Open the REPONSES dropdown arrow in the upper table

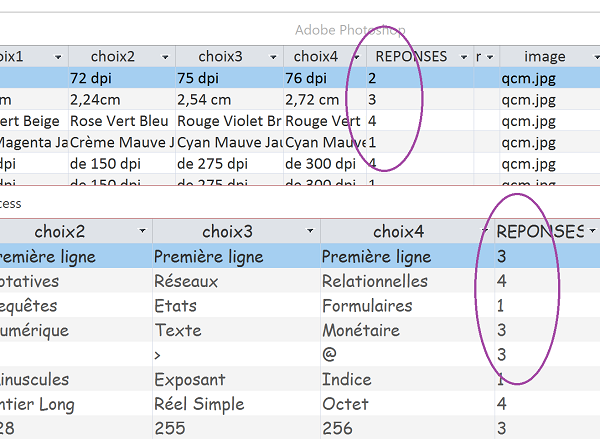pyautogui.click(x=464, y=57)
